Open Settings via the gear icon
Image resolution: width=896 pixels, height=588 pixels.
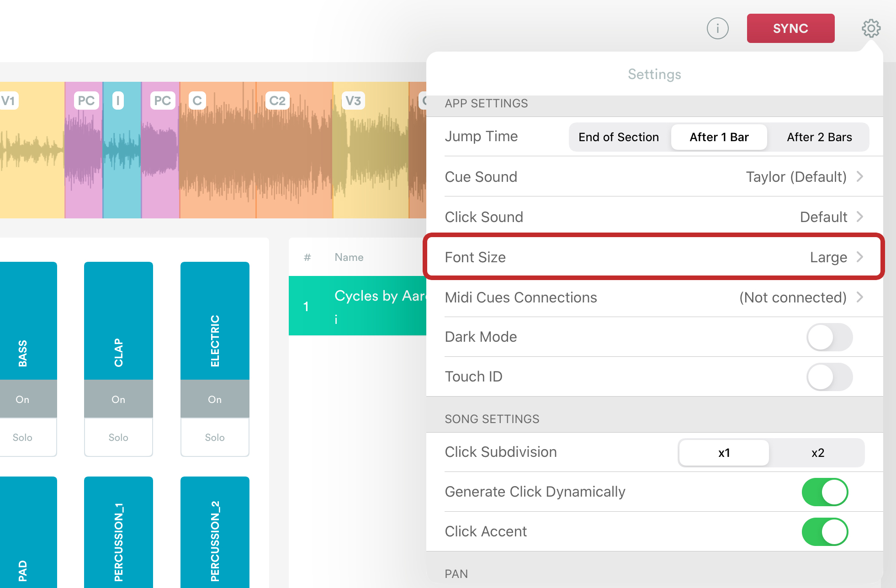(x=871, y=28)
